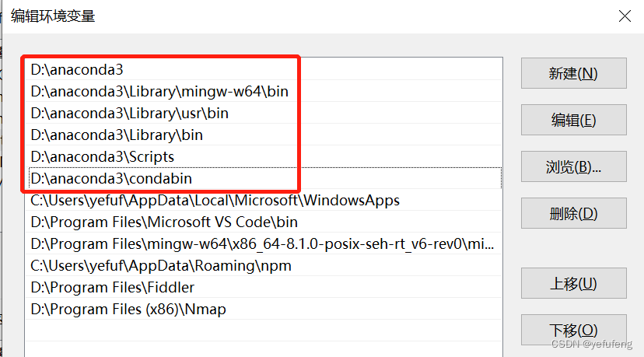Click the 编辑(E) button
Screen dimensions: 644x357
click(574, 120)
